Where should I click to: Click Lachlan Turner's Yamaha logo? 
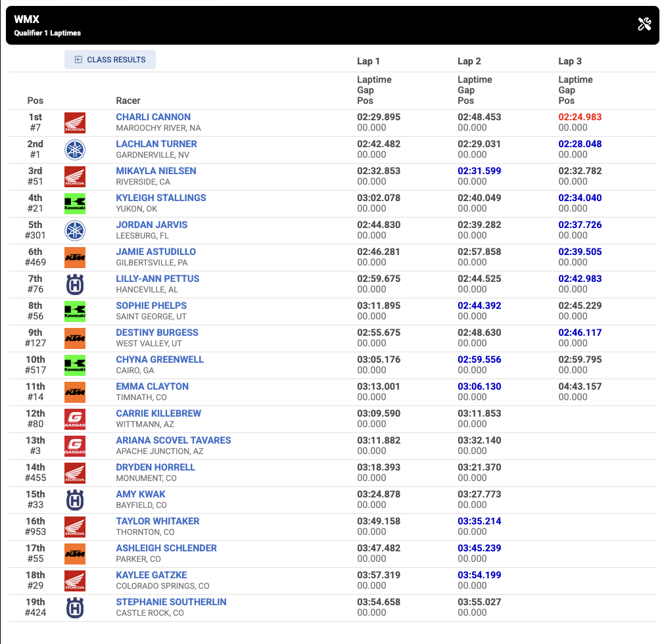coord(75,150)
